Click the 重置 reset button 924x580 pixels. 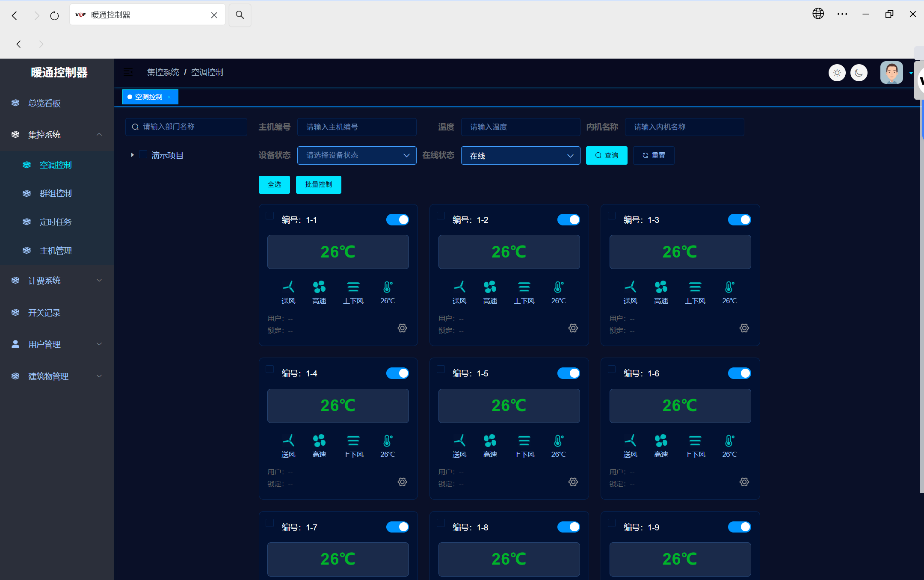tap(654, 155)
